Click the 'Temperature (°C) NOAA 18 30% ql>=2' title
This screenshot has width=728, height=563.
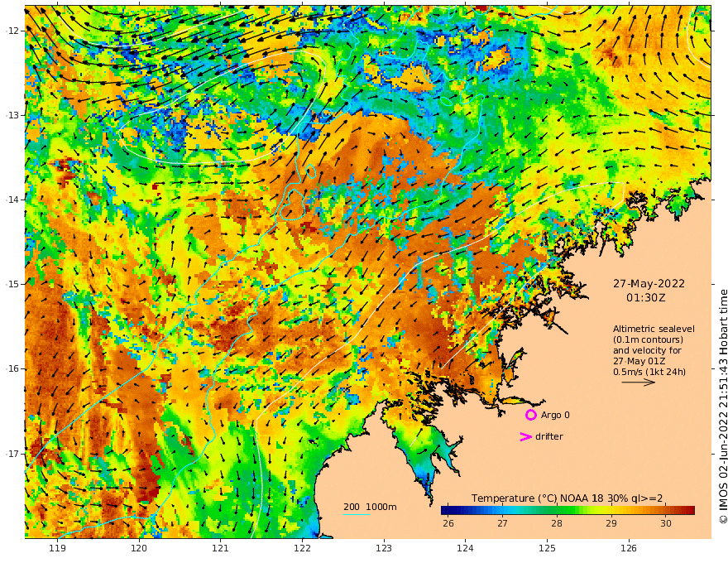(567, 498)
